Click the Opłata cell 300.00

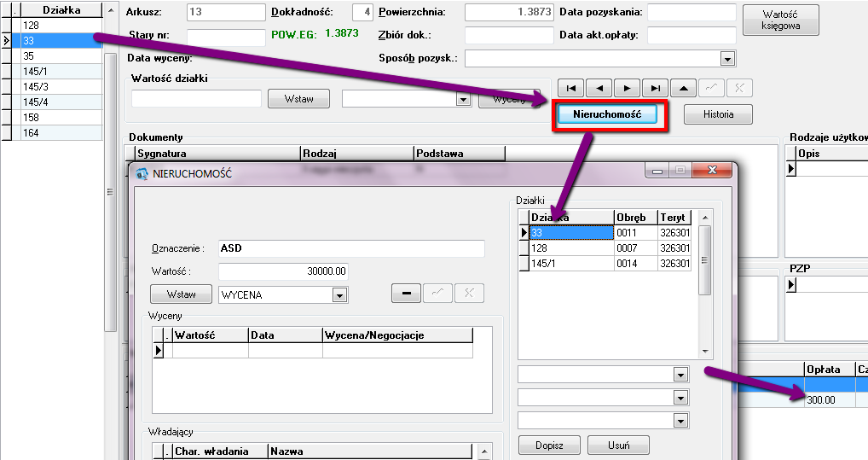coord(830,400)
